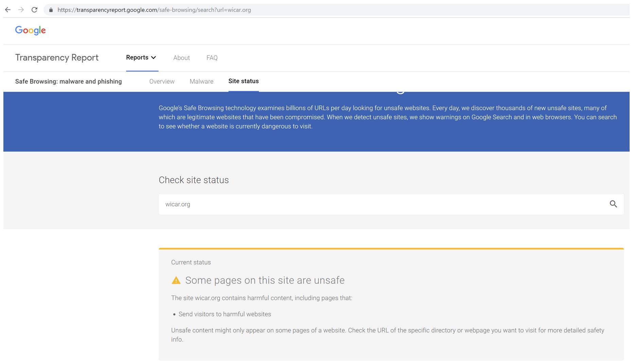
Task: Click the yellow warning triangle icon
Action: (176, 280)
